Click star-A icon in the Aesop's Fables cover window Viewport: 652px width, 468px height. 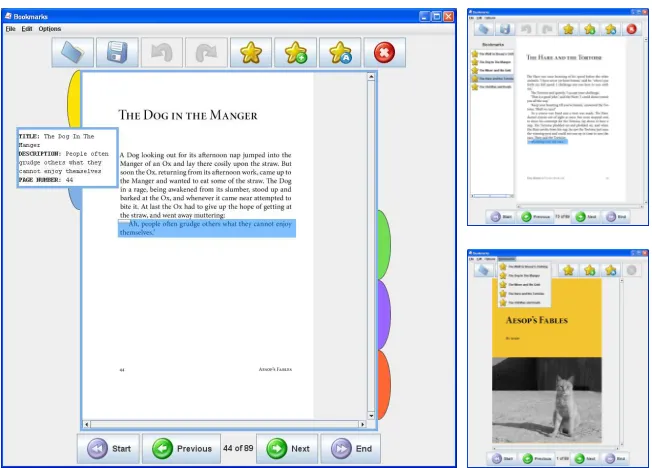611,270
